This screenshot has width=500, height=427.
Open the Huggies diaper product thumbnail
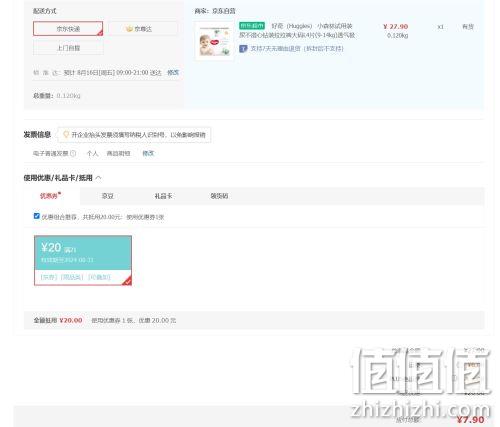(214, 41)
